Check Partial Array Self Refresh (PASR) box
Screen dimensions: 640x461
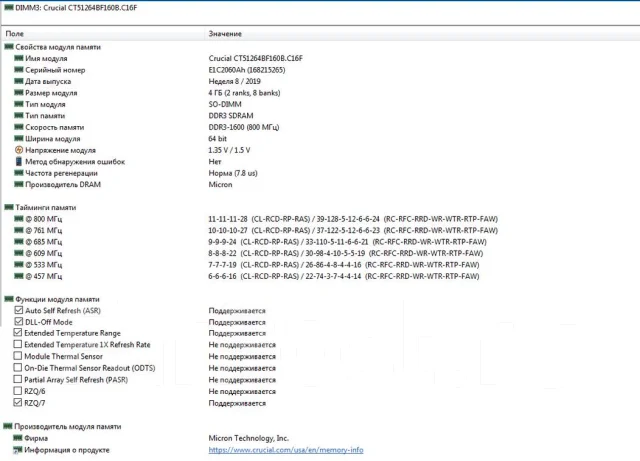(18, 379)
